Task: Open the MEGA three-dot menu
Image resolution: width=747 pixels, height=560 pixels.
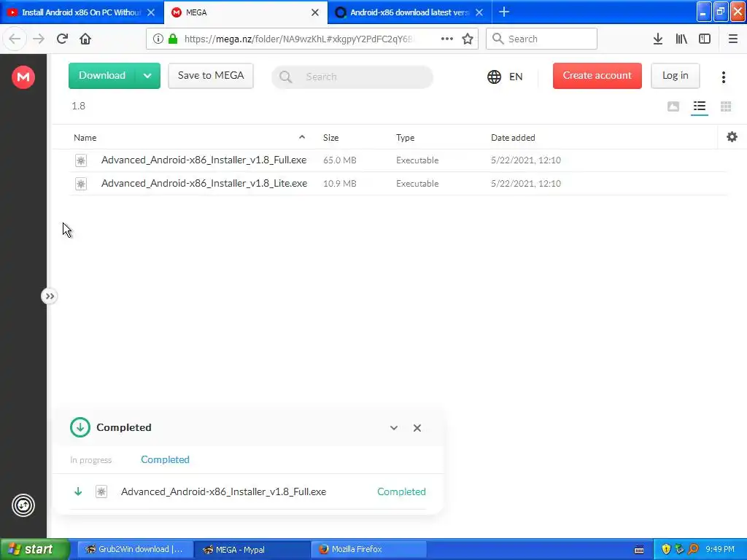Action: coord(723,77)
